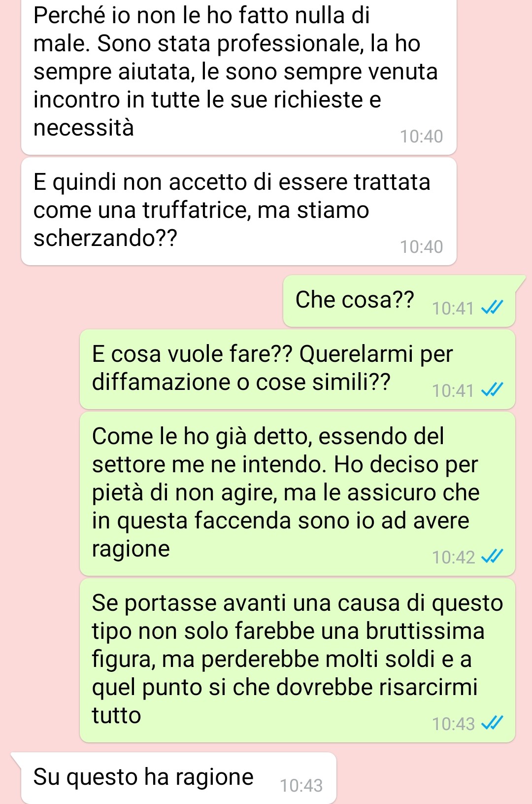Tap 10:42 timestamp on "ragione" message

[x=453, y=558]
